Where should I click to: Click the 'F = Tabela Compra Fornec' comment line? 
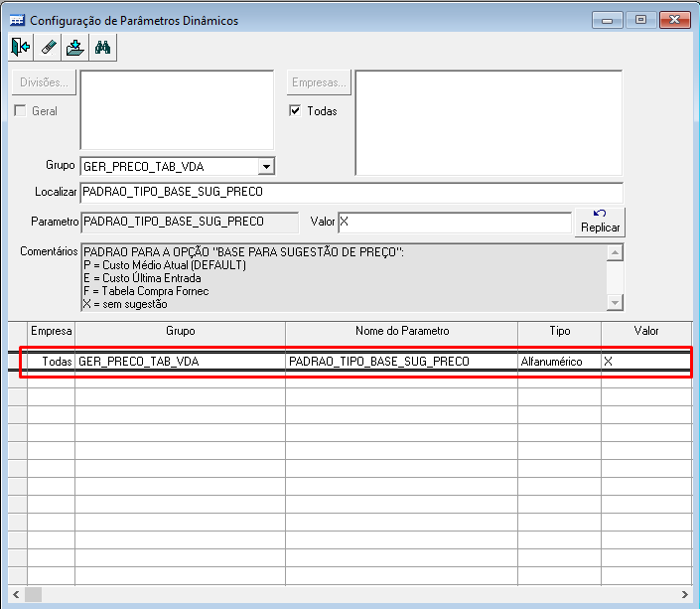click(146, 291)
